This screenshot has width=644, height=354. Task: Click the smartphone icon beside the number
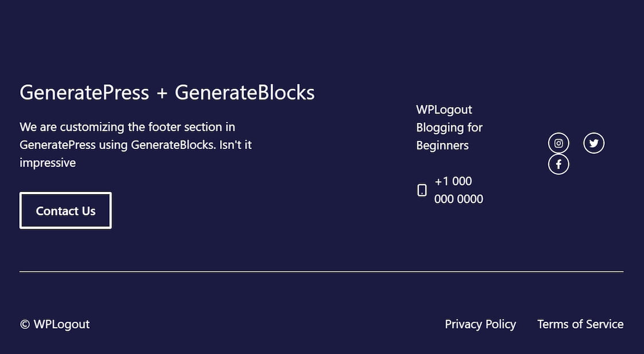pos(422,190)
